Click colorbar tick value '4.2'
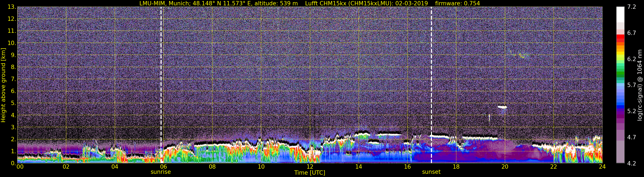 pos(632,163)
